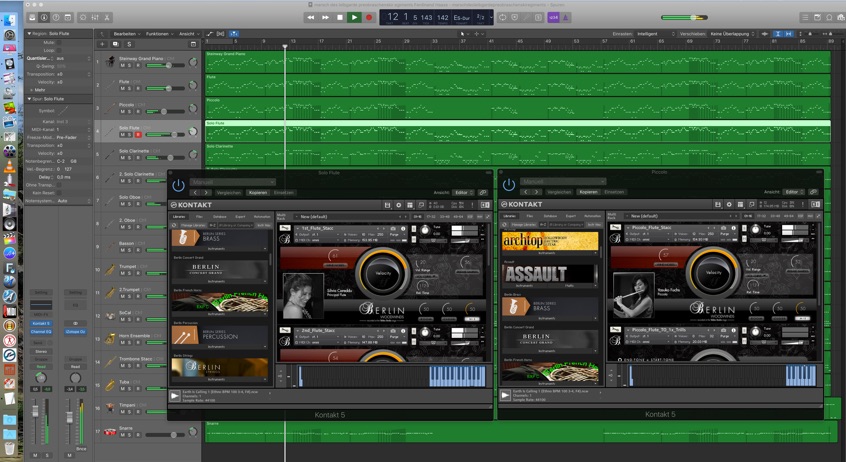Open the Einrasten Intelligent dropdown
Viewport: 846px width, 462px height.
[656, 33]
